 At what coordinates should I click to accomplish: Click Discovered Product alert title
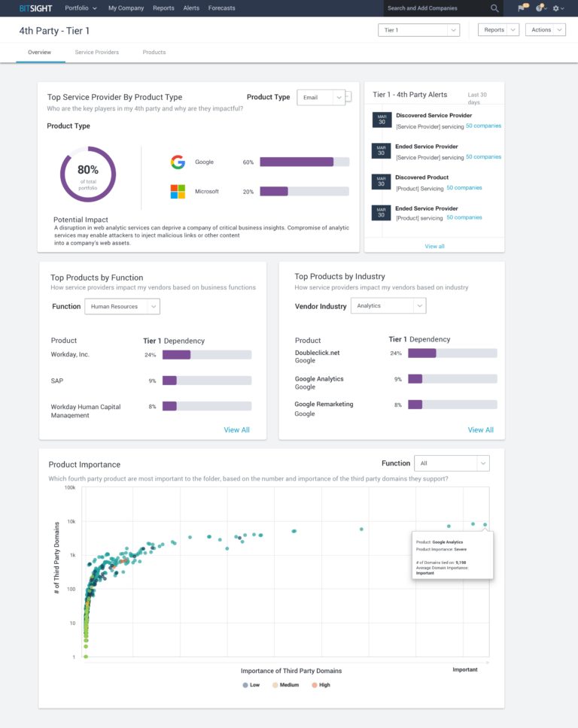422,177
